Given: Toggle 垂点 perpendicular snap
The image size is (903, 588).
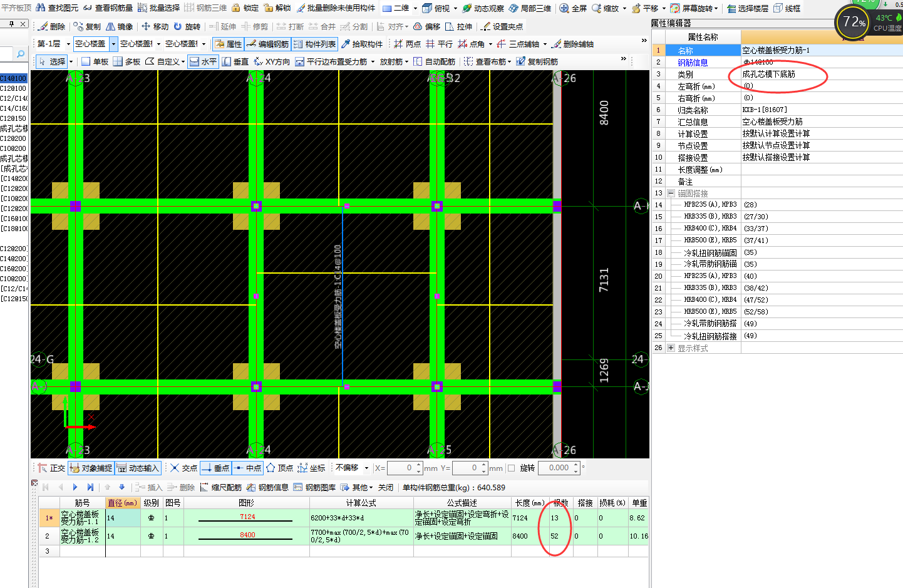Looking at the screenshot, I should [x=215, y=468].
